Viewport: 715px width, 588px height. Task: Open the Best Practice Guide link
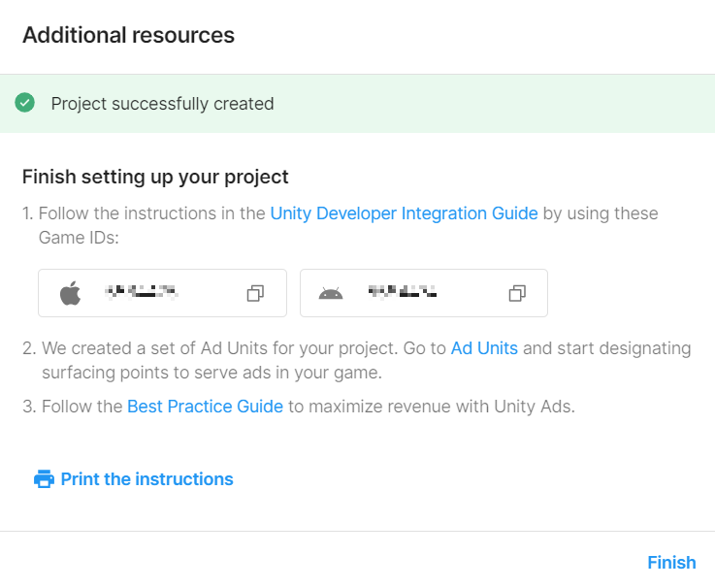coord(206,406)
